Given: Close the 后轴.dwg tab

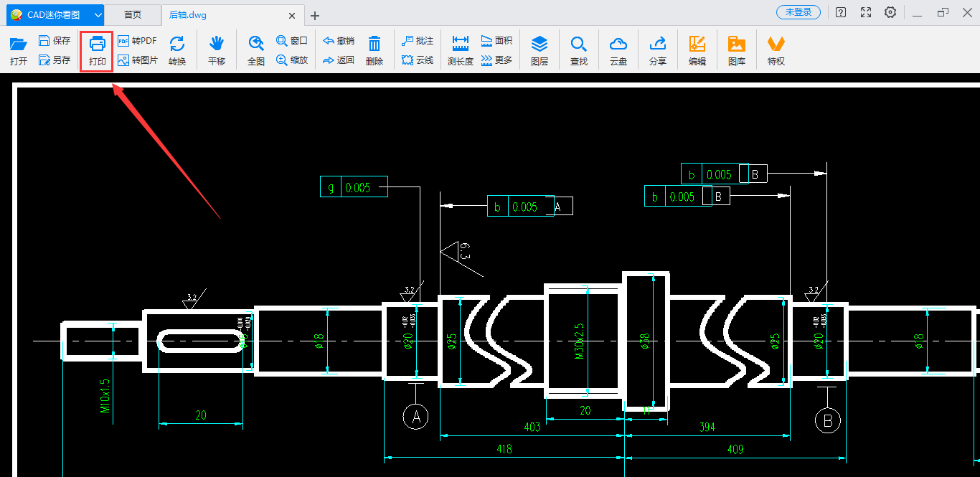Looking at the screenshot, I should (291, 15).
